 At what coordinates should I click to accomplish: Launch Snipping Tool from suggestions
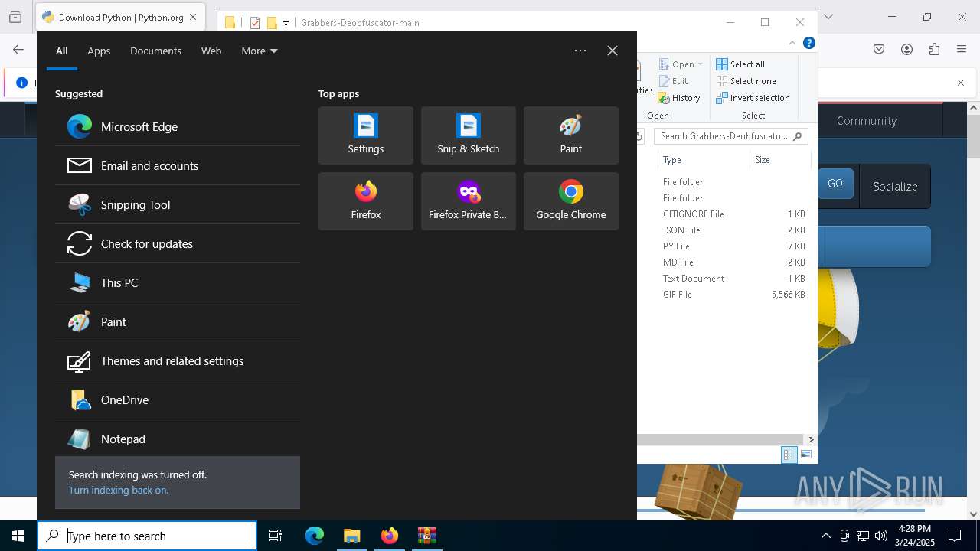[x=177, y=205]
